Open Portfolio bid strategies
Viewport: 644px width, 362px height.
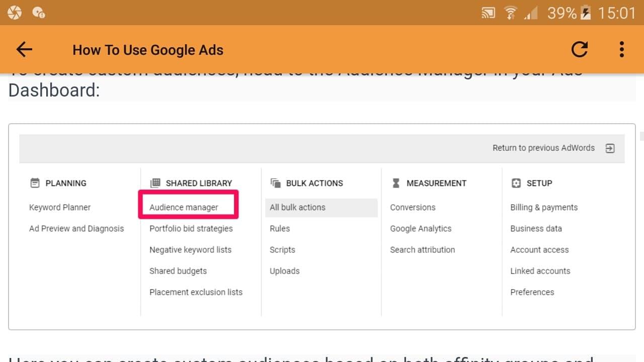[191, 228]
